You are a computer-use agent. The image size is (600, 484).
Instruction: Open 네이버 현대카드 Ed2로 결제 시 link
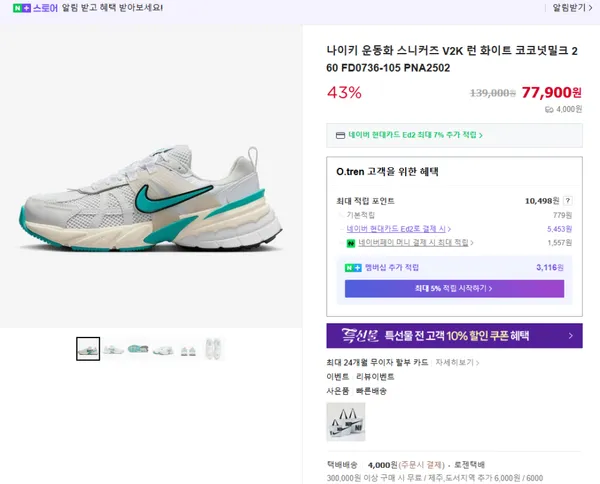click(397, 229)
